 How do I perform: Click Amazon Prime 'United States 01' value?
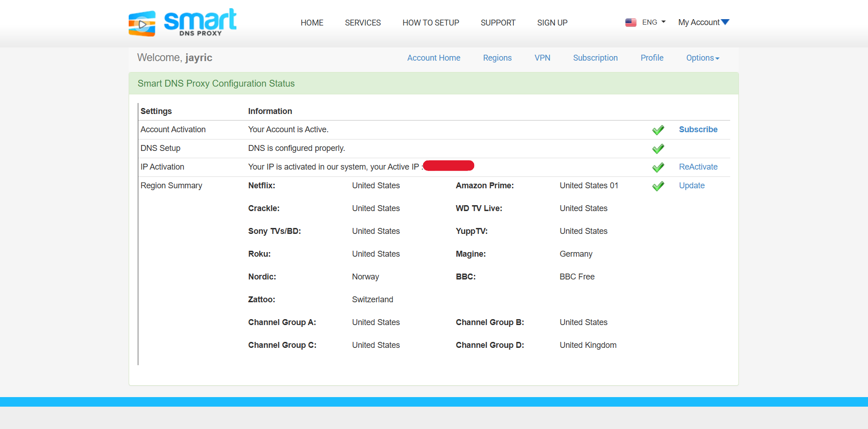click(589, 186)
